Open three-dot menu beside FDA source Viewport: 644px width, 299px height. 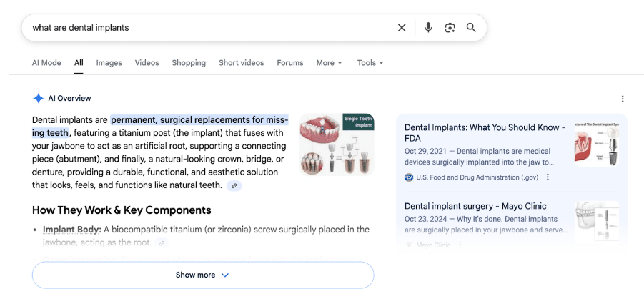click(x=548, y=177)
